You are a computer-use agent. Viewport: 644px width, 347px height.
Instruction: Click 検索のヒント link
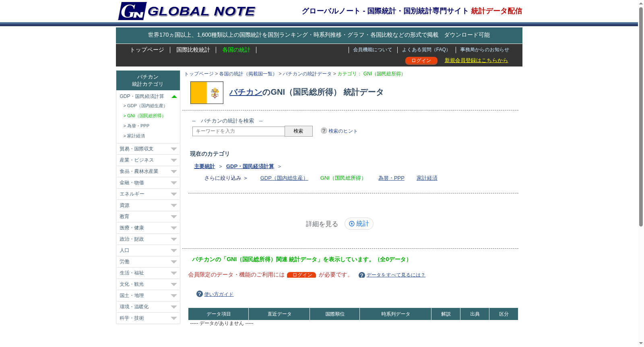click(343, 131)
